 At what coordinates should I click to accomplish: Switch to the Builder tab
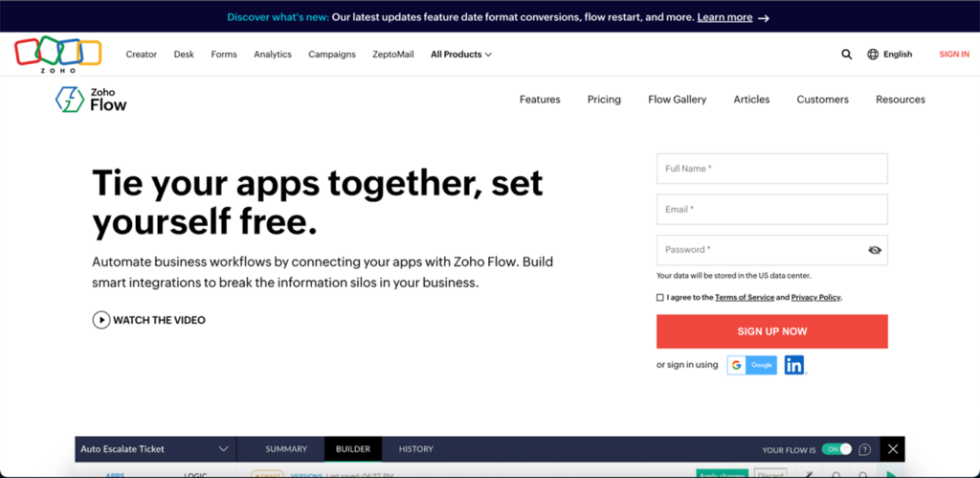tap(353, 449)
